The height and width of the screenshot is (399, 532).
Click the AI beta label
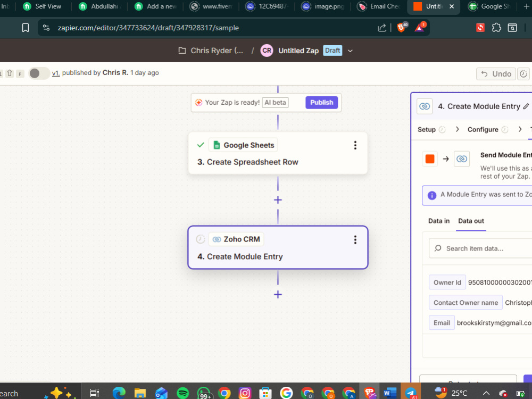tap(275, 103)
